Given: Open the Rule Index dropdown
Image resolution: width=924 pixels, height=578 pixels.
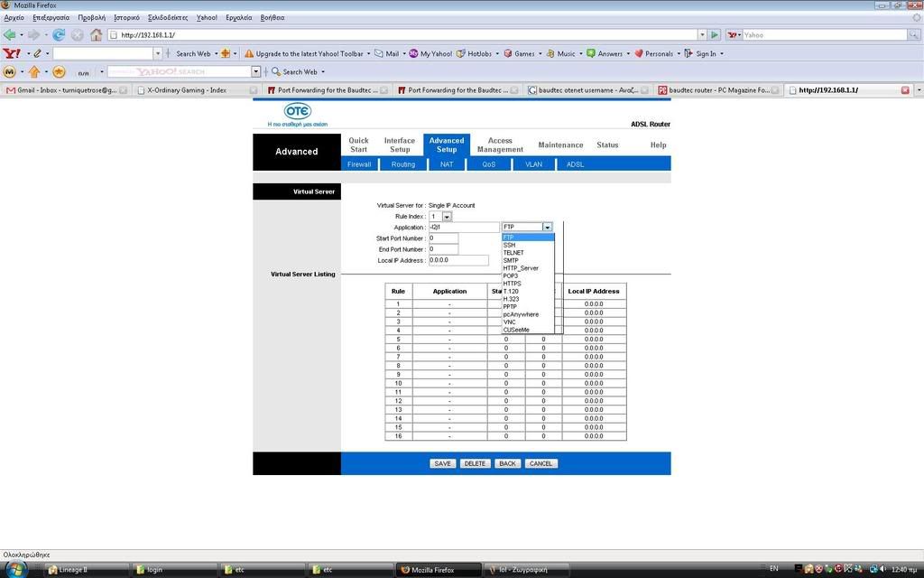Looking at the screenshot, I should point(446,217).
